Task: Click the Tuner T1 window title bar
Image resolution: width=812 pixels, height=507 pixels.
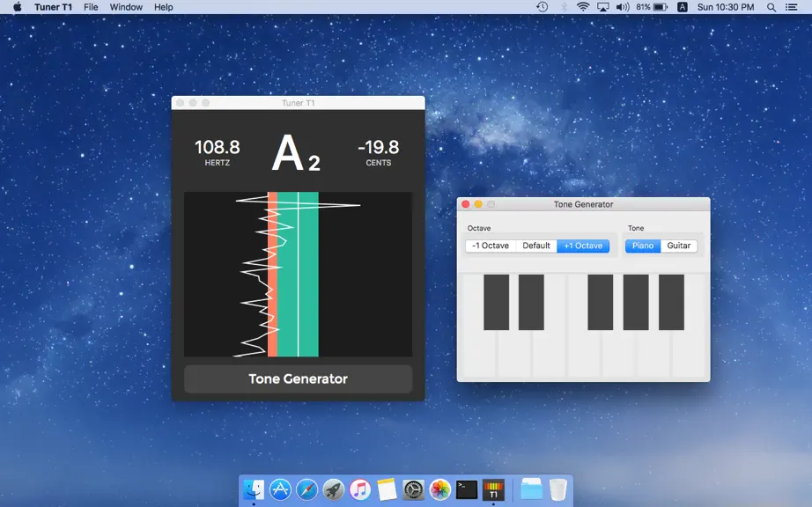Action: click(298, 103)
